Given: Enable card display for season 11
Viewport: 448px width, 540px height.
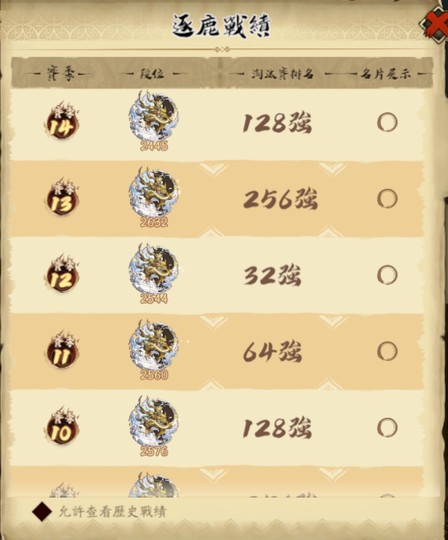Looking at the screenshot, I should 387,351.
